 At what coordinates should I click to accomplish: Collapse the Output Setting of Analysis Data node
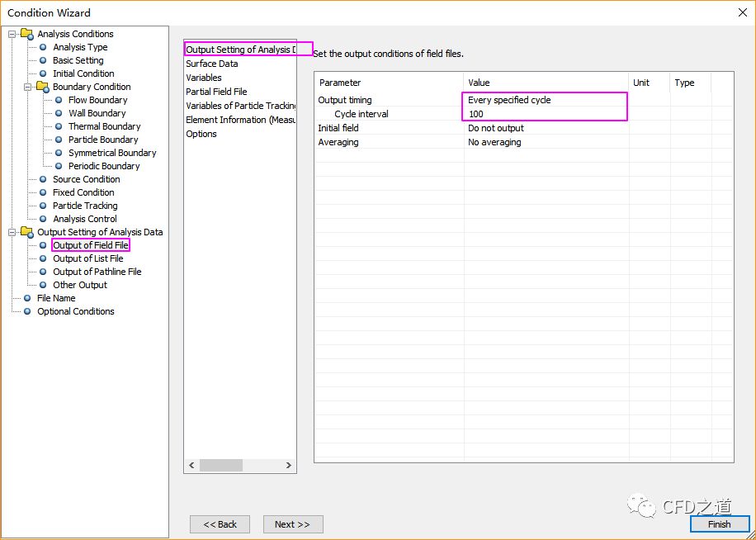(12, 232)
